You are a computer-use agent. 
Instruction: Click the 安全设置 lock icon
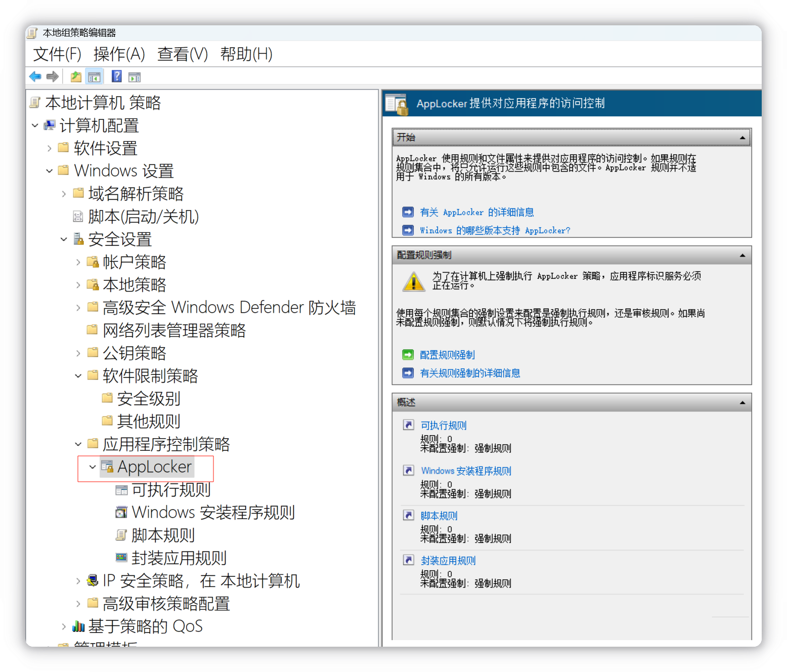point(78,239)
